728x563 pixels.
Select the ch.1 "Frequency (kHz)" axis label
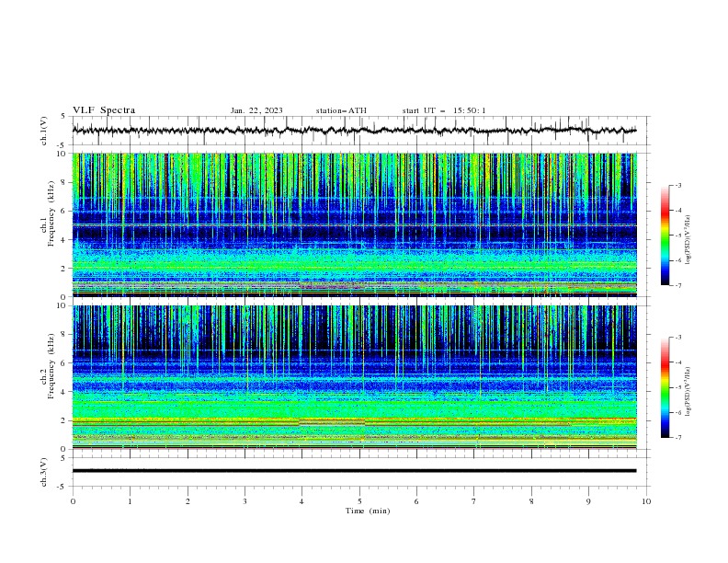(51, 214)
